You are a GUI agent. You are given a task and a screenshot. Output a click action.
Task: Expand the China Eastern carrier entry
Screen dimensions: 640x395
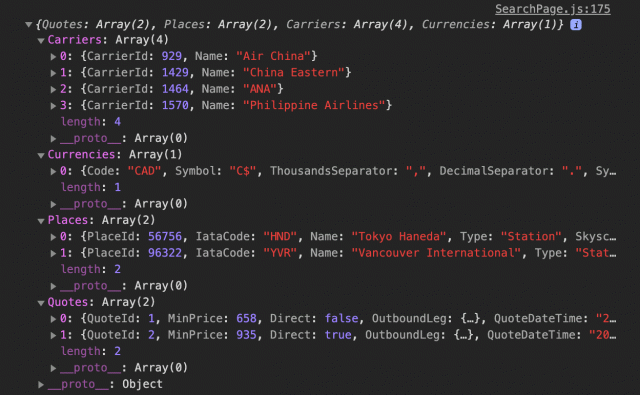pyautogui.click(x=53, y=73)
